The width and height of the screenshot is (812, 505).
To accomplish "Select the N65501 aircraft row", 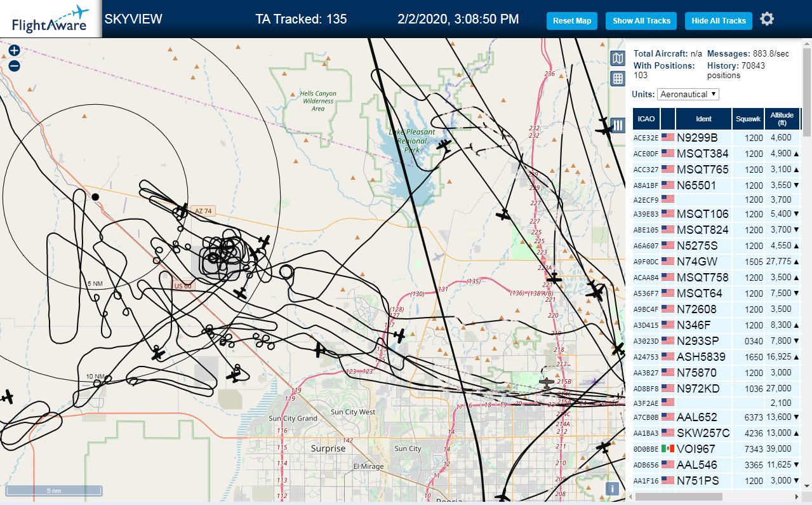I will [x=717, y=185].
